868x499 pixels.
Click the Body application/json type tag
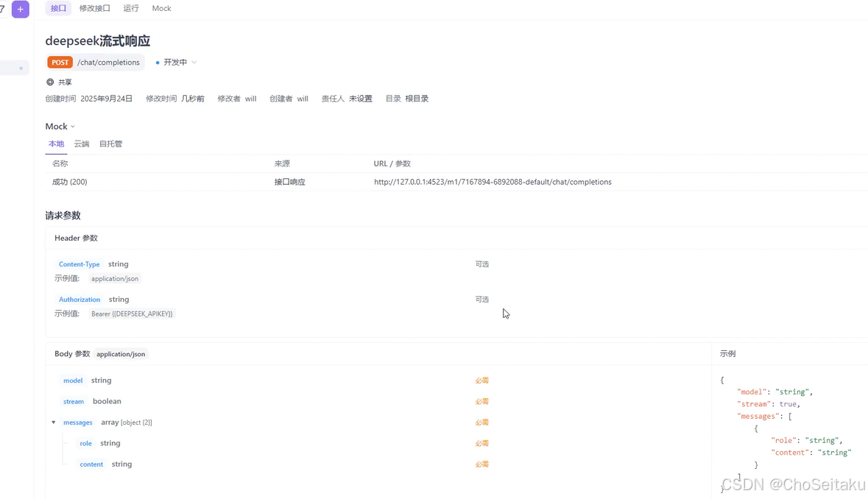point(121,354)
